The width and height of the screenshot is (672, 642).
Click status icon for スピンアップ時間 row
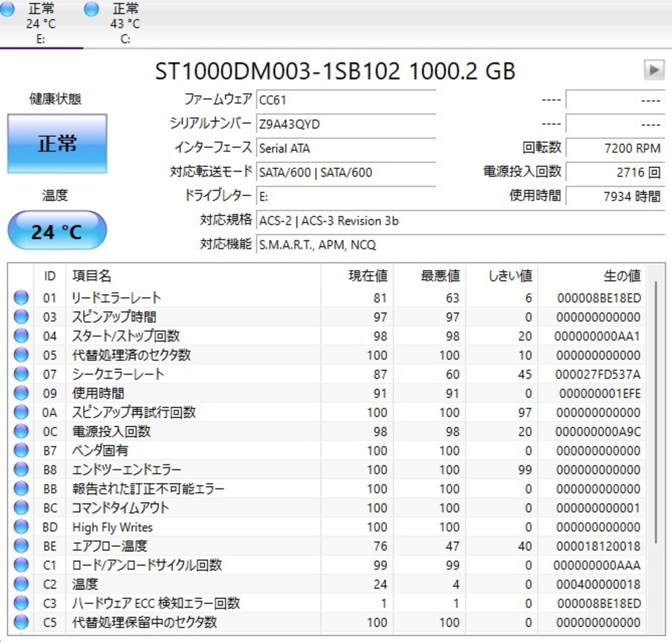21,317
